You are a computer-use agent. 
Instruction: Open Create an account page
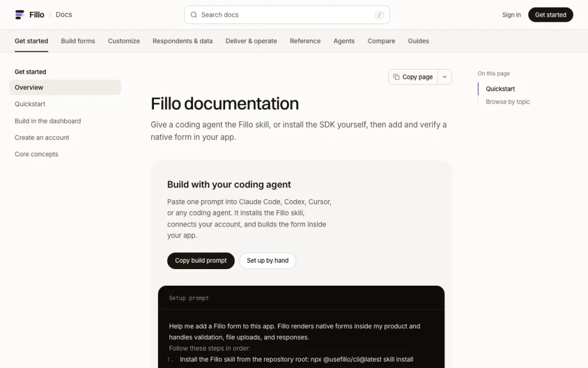tap(41, 137)
